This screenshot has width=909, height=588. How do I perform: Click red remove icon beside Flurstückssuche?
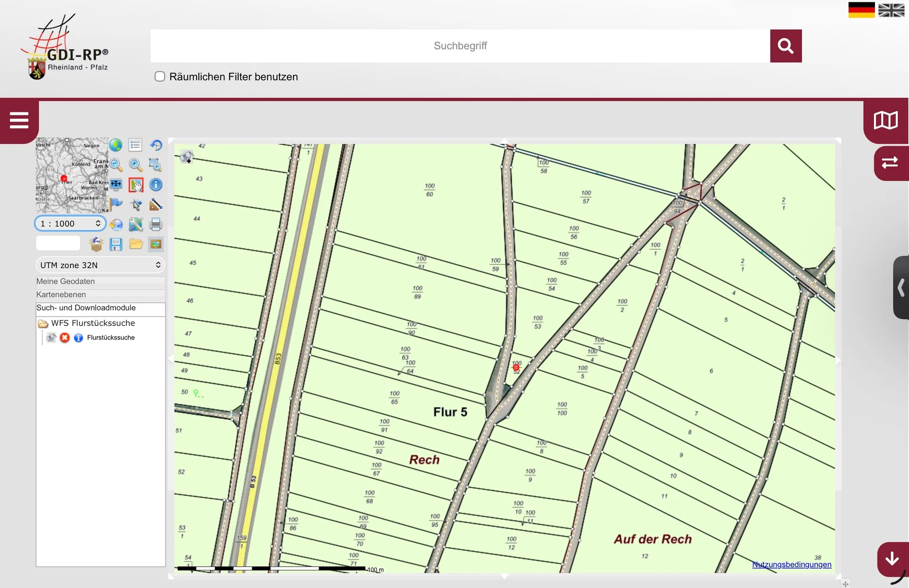point(65,337)
